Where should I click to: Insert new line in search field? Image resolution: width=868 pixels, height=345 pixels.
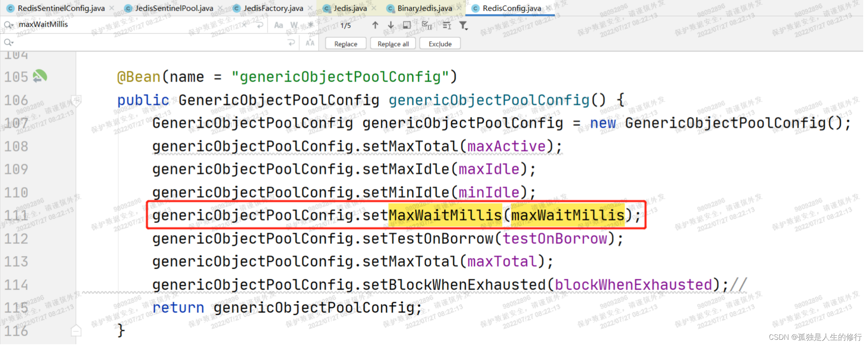pyautogui.click(x=260, y=25)
